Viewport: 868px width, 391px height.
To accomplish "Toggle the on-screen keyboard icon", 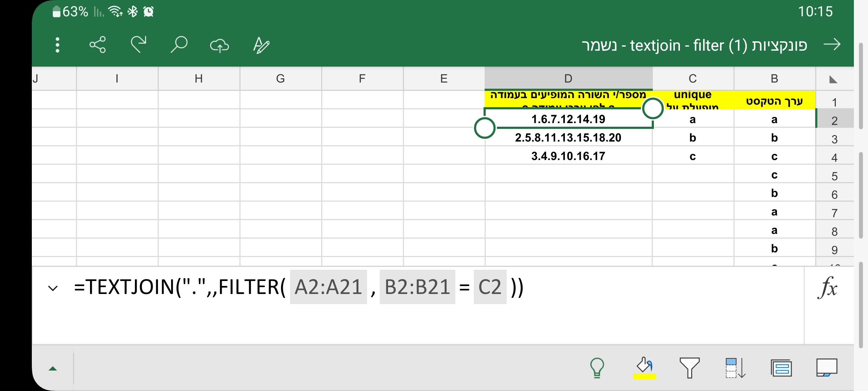I will 828,367.
